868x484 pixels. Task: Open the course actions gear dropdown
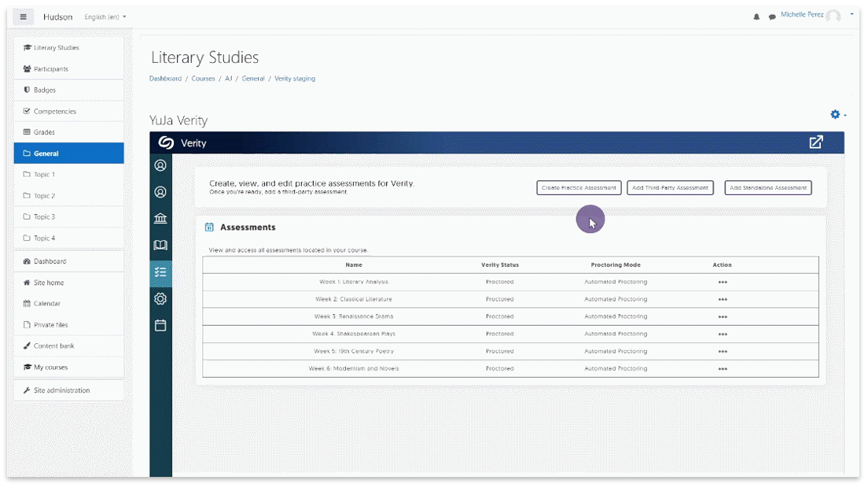(838, 115)
